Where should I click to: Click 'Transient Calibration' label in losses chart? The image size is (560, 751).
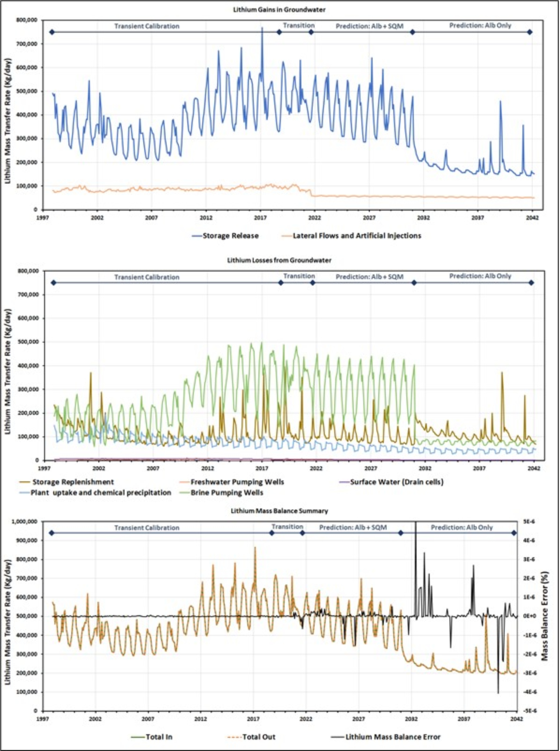point(147,277)
